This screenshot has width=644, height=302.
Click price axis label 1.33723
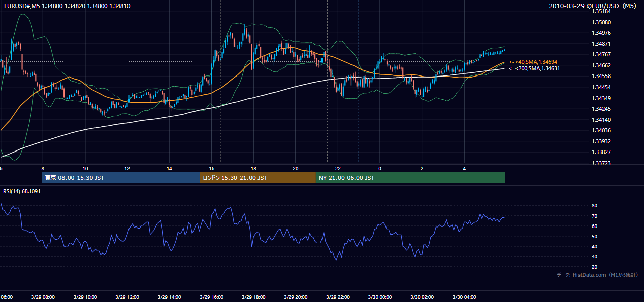[601, 163]
